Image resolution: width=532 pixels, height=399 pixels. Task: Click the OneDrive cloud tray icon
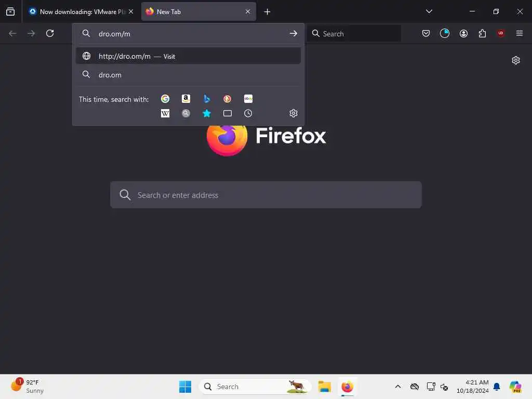click(x=414, y=387)
